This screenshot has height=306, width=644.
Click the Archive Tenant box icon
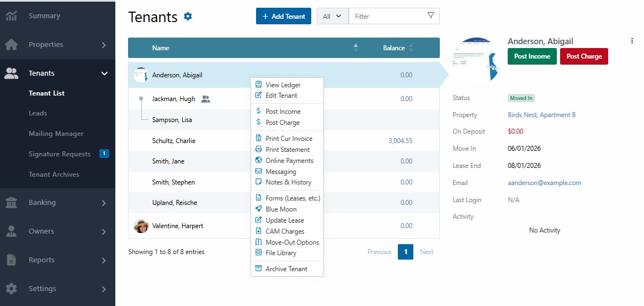(x=258, y=268)
